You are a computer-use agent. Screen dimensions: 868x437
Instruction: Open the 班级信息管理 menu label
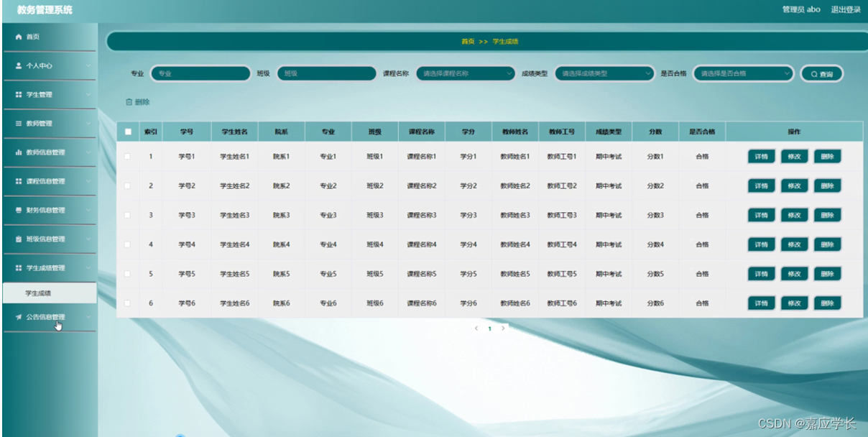coord(46,239)
